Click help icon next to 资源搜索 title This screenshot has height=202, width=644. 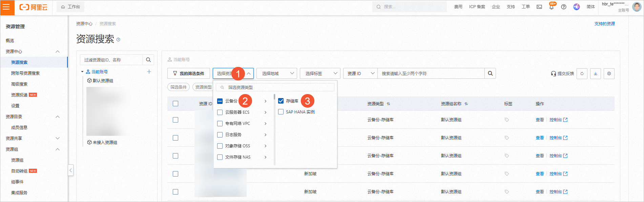point(118,40)
